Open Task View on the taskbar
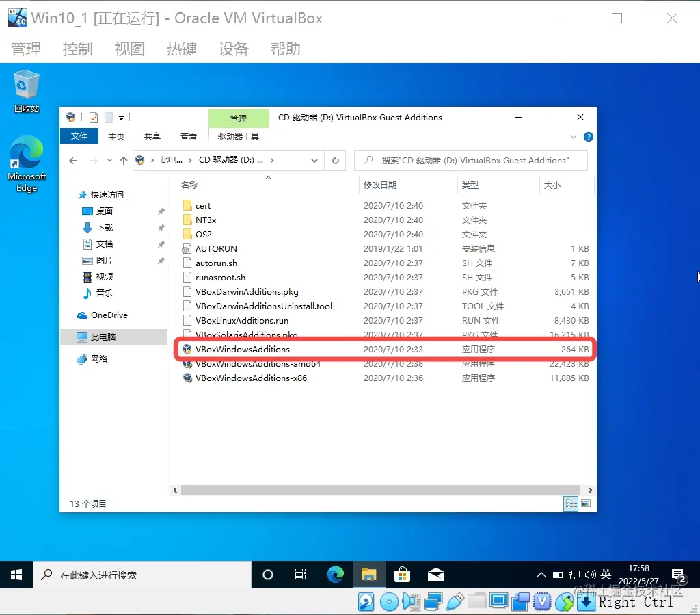Screen dimensions: 700x615 click(x=301, y=575)
